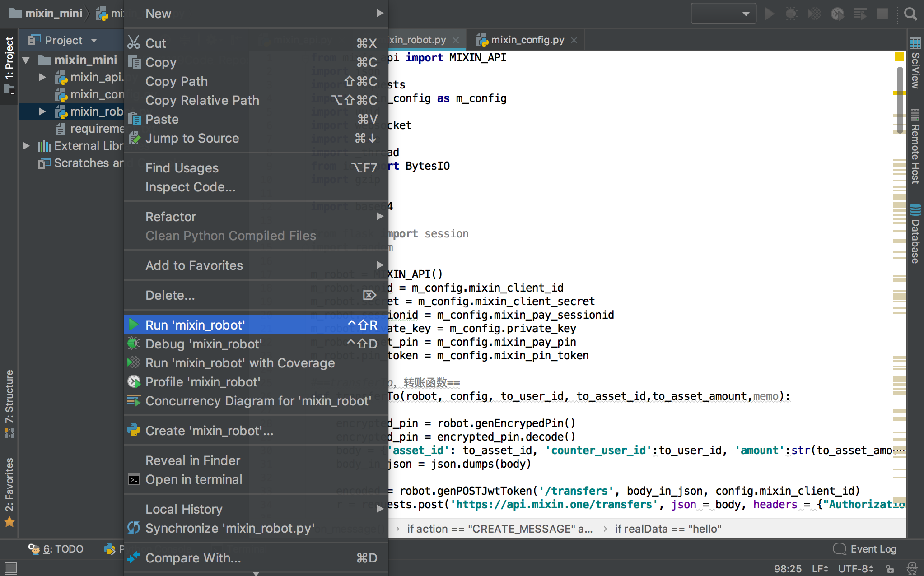This screenshot has height=576, width=924.
Task: Click the yellow inspection status square in the editor
Action: coord(899,57)
